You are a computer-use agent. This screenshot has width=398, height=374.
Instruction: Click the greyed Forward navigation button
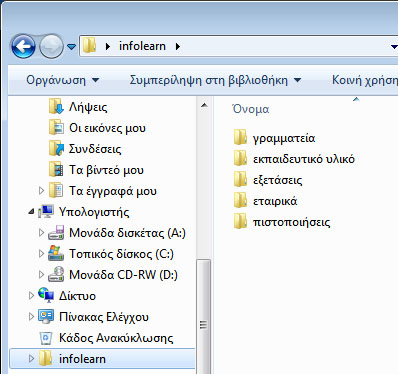51,46
